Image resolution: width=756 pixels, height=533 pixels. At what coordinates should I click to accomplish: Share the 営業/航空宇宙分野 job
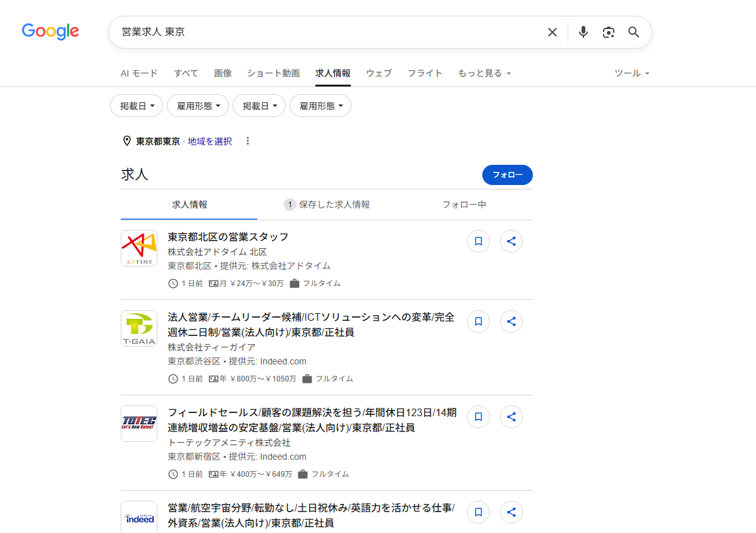(511, 512)
